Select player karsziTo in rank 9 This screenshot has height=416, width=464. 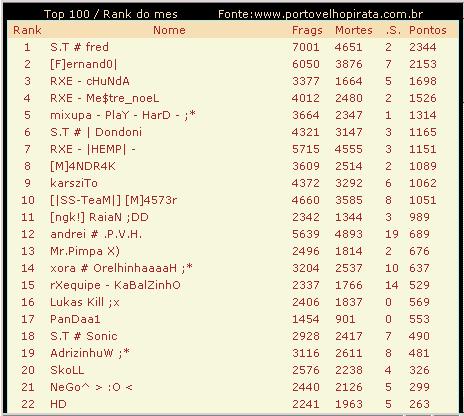coord(74,183)
